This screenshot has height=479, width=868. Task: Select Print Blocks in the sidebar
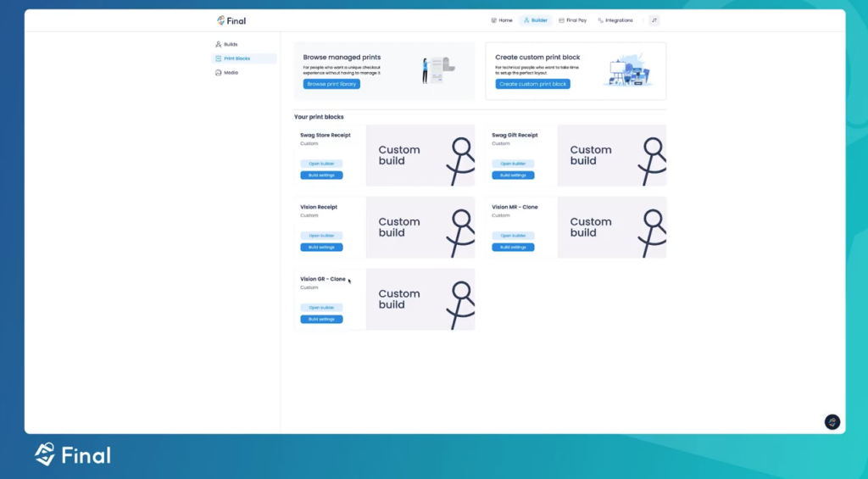(243, 58)
